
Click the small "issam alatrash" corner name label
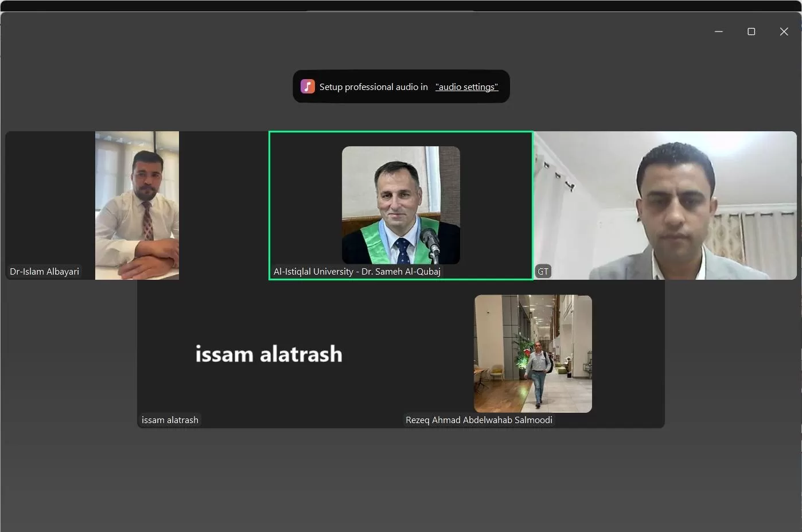pyautogui.click(x=170, y=420)
